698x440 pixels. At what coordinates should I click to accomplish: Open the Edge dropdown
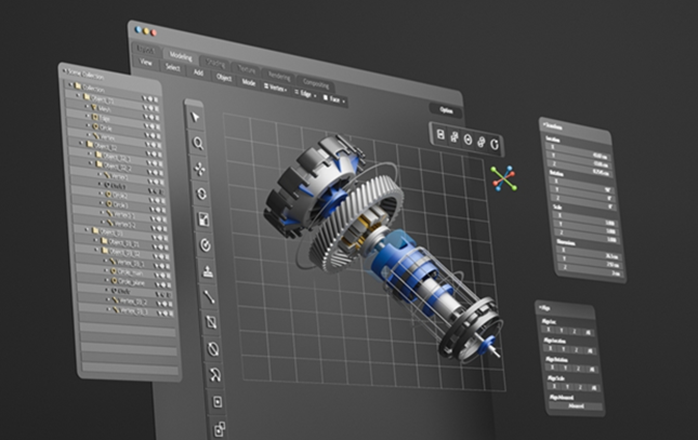(x=305, y=94)
